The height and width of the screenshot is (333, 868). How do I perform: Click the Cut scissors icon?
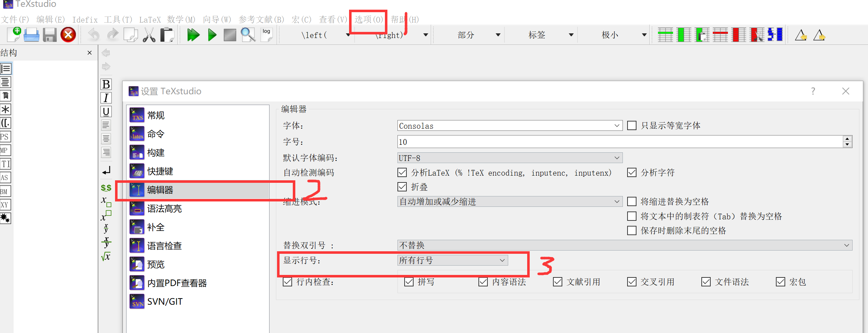149,35
